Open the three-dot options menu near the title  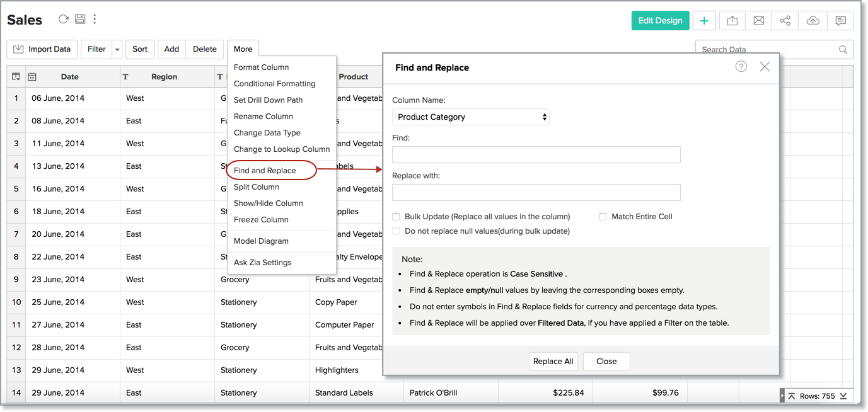point(95,20)
